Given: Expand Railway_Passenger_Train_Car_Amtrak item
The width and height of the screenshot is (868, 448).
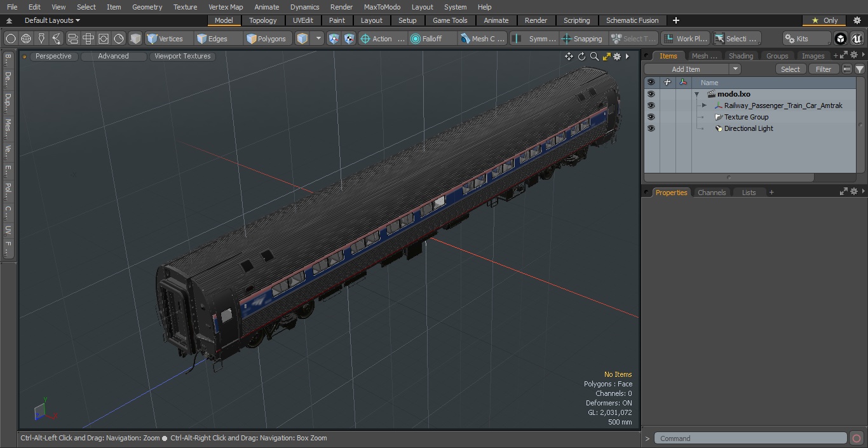Looking at the screenshot, I should 704,105.
